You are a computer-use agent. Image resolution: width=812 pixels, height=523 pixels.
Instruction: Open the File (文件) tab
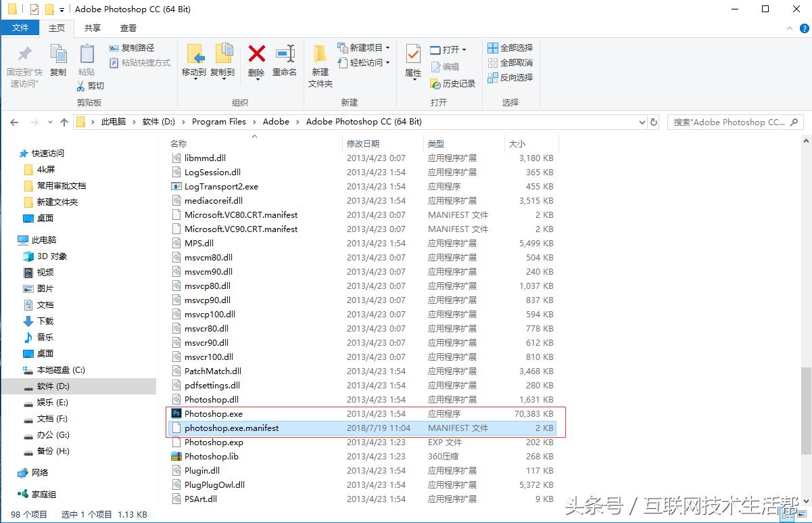tap(20, 28)
